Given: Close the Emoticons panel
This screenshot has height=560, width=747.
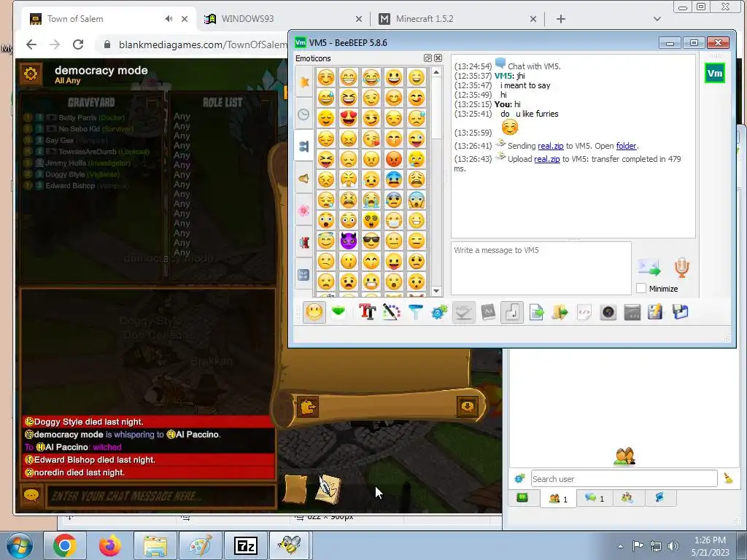Looking at the screenshot, I should pyautogui.click(x=438, y=58).
